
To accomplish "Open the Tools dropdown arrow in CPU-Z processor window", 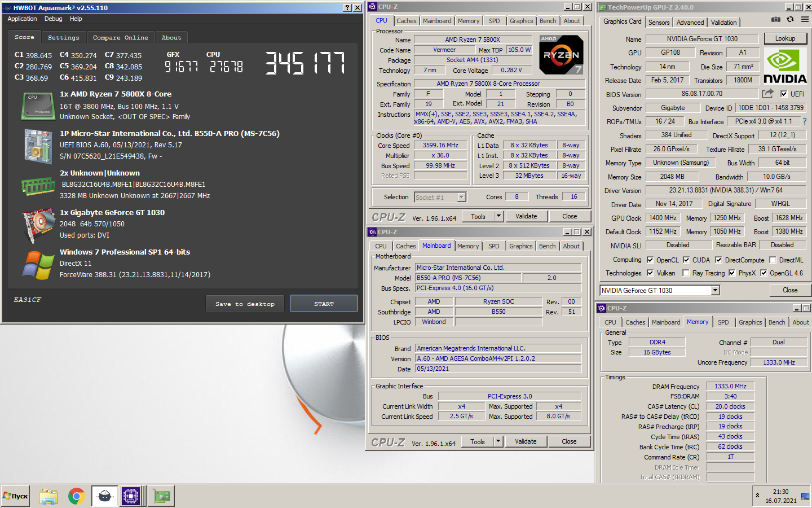I will (x=498, y=216).
